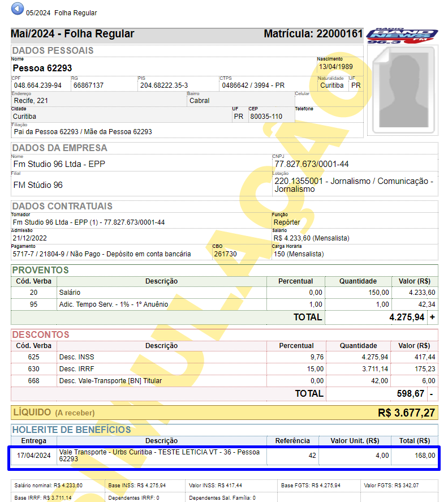Select the Desc. Vale-Transporte Titular row
The height and width of the screenshot is (502, 448).
coord(225,381)
